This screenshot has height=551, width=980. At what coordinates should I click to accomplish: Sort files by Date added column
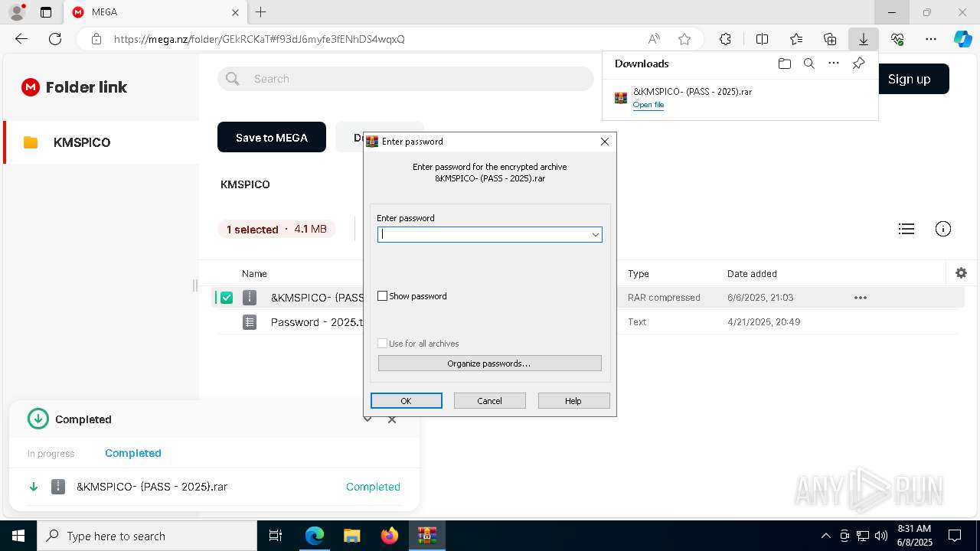[x=752, y=274]
